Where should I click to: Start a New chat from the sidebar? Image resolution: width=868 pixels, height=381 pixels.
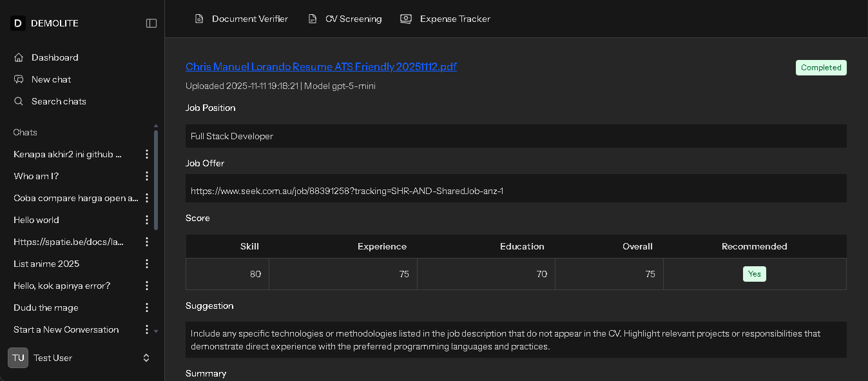(x=50, y=79)
